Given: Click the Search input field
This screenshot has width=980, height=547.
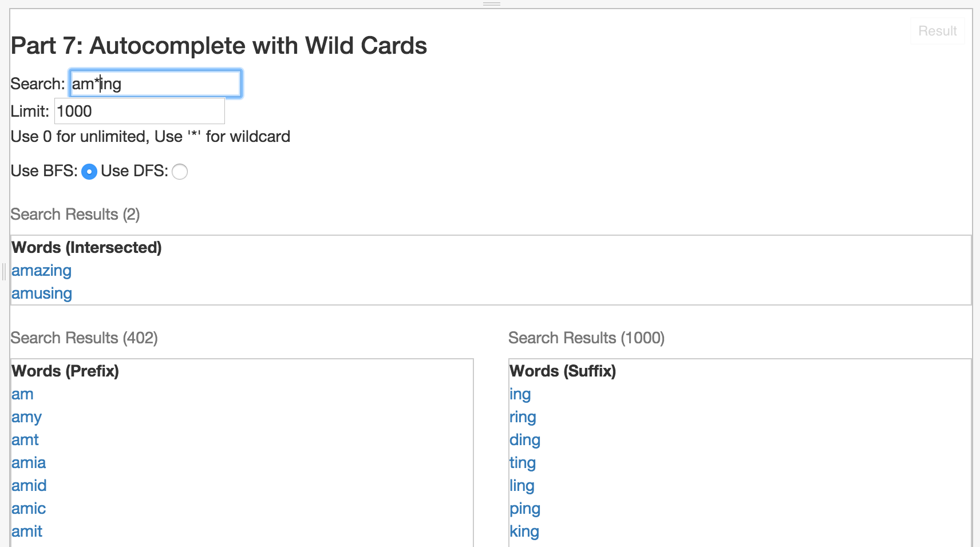Looking at the screenshot, I should (155, 84).
